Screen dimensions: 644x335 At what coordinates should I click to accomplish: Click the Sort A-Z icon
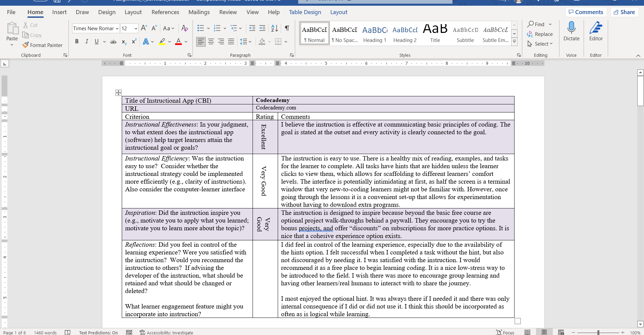274,28
